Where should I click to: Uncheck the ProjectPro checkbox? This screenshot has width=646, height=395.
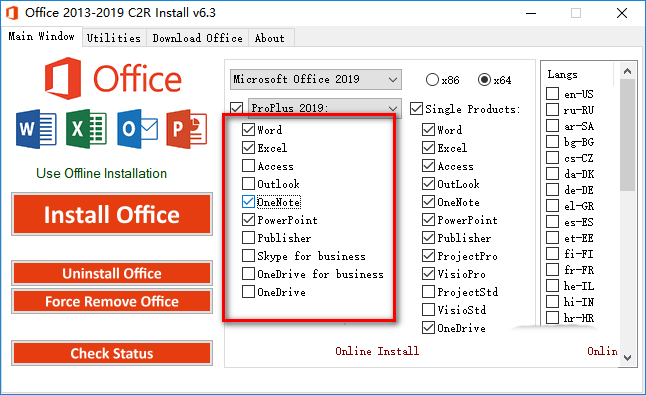[x=428, y=256]
